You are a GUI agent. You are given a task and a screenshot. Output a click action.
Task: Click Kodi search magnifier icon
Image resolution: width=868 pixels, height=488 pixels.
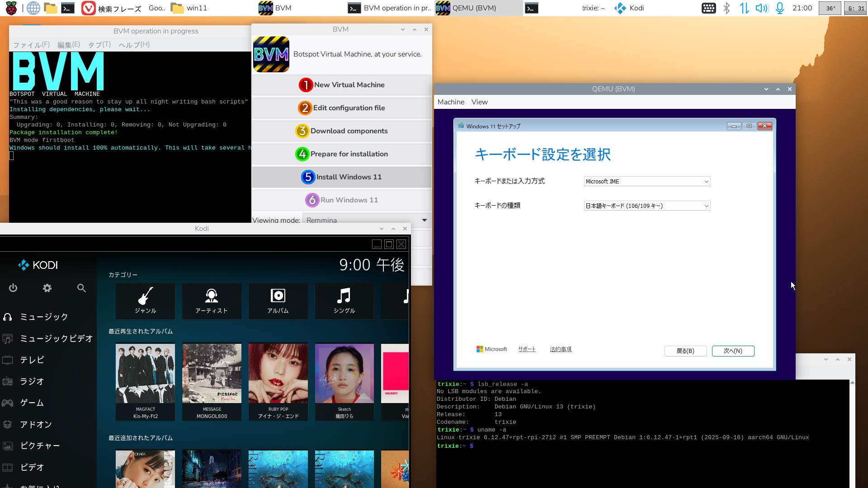[81, 288]
